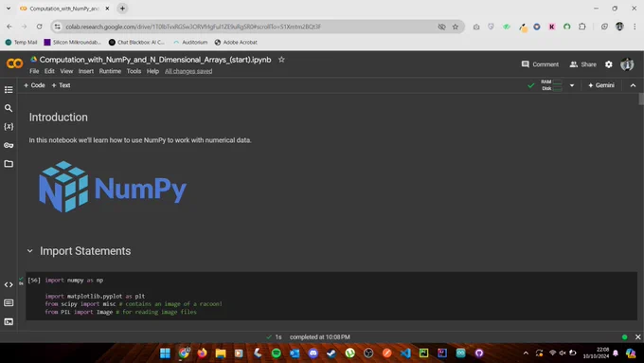Viewport: 644px width, 363px height.
Task: Open the Auditorium bookmark
Action: pyautogui.click(x=190, y=43)
